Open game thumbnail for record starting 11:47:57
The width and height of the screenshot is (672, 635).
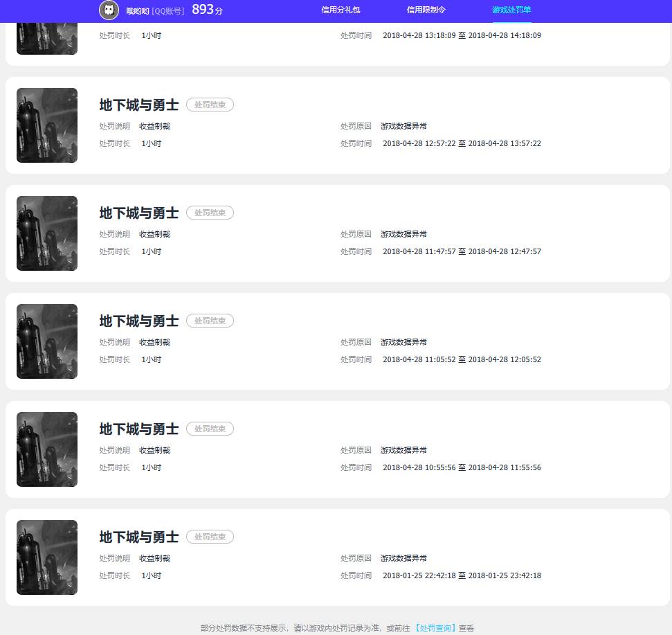pyautogui.click(x=47, y=233)
